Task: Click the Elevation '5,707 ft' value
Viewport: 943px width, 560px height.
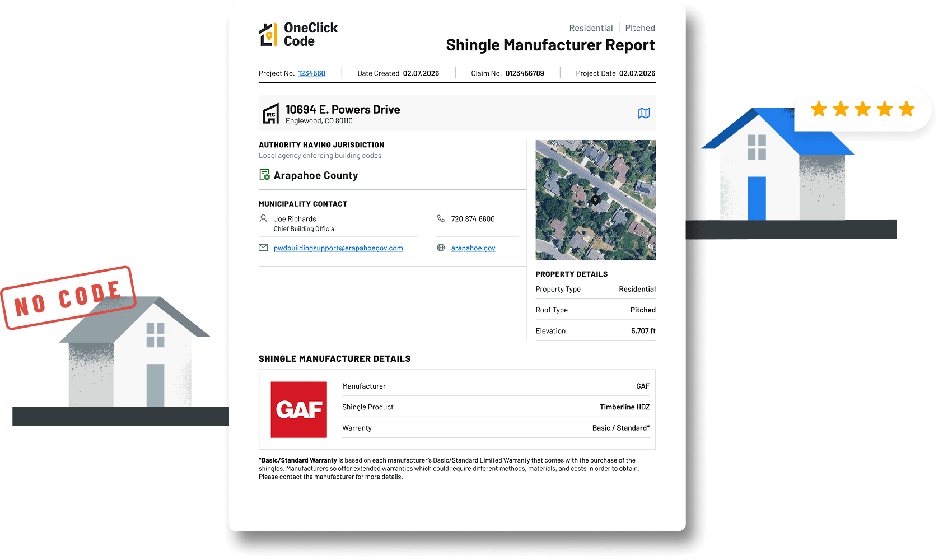Action: pyautogui.click(x=643, y=331)
